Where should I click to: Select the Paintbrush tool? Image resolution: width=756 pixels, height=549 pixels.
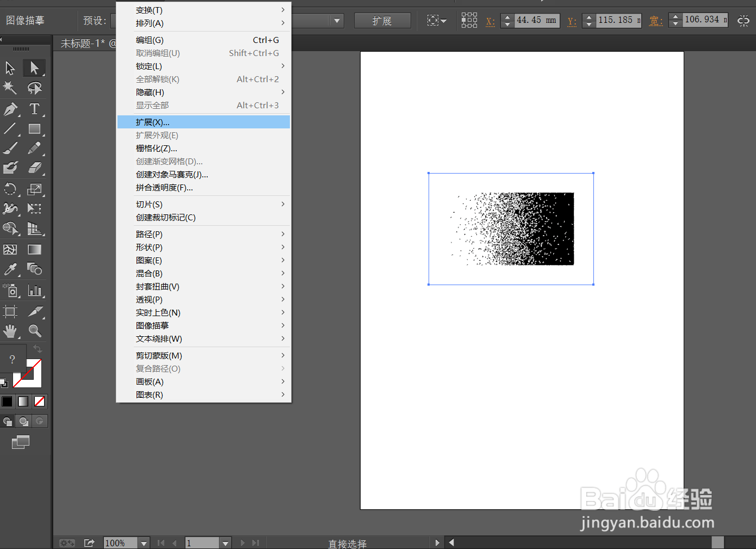coord(10,148)
